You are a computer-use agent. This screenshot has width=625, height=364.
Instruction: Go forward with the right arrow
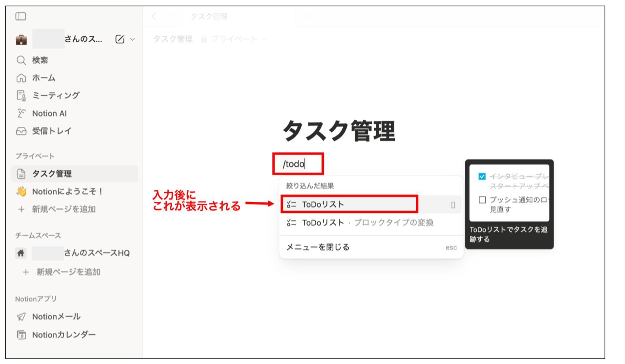click(171, 16)
